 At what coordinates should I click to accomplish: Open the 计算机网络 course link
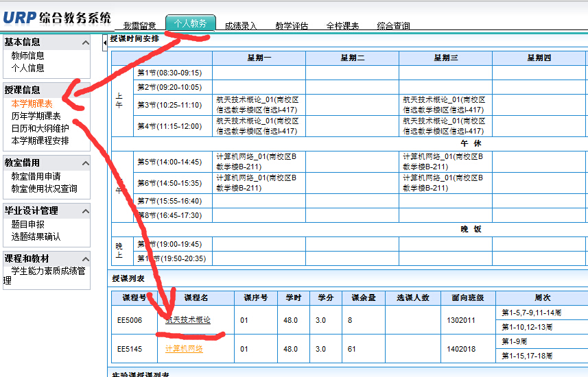(184, 349)
